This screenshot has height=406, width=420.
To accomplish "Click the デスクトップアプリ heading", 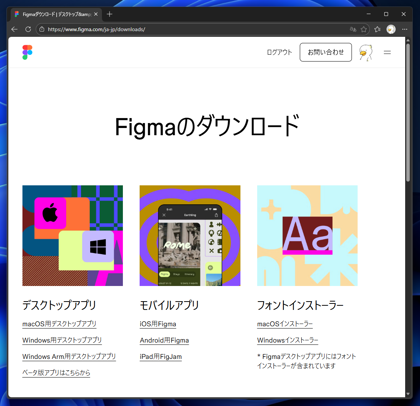I will (59, 305).
